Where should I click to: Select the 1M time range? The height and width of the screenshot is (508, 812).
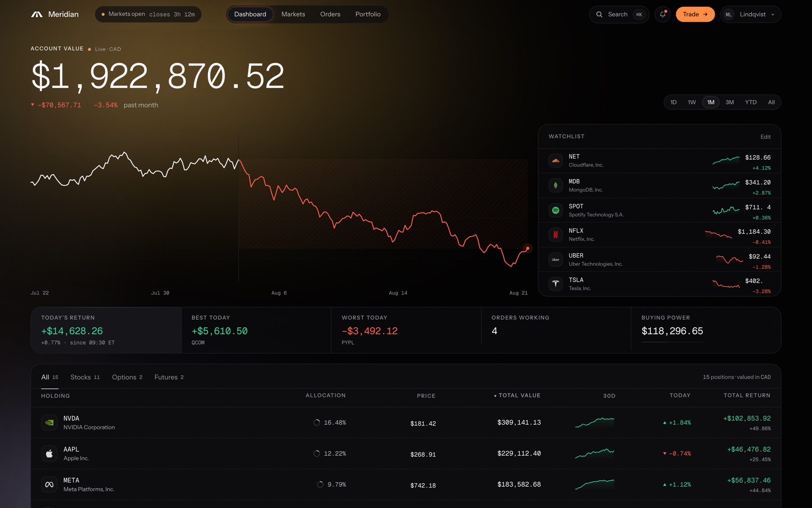tap(710, 103)
